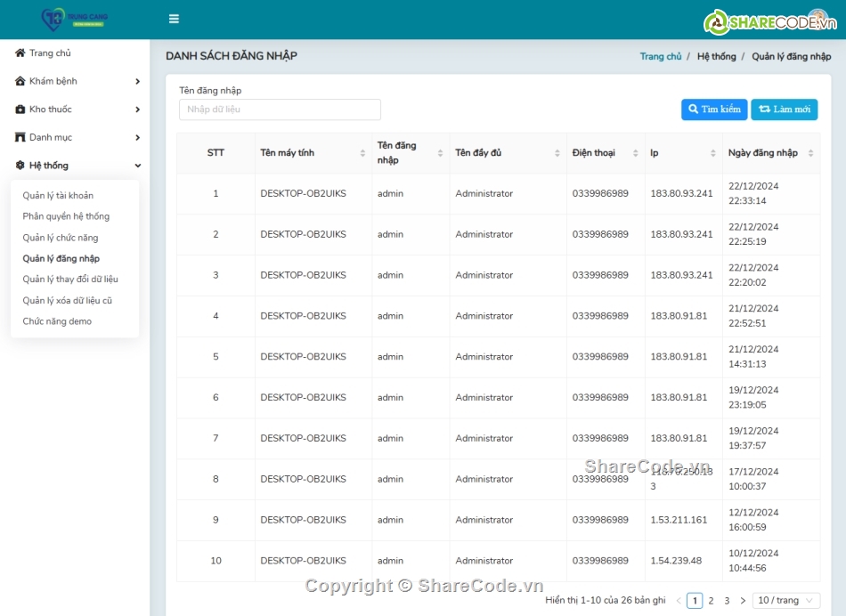Go to next page arrow
Image resolution: width=846 pixels, height=616 pixels.
(x=743, y=600)
